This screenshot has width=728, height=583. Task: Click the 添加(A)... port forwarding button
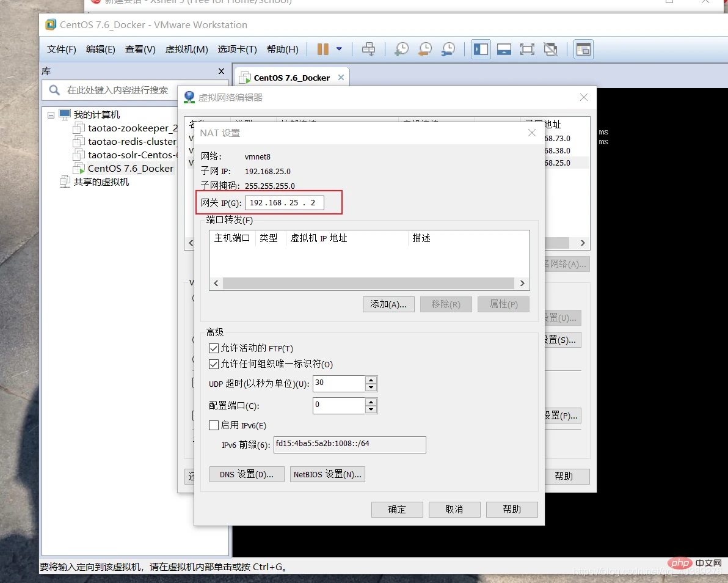[388, 304]
